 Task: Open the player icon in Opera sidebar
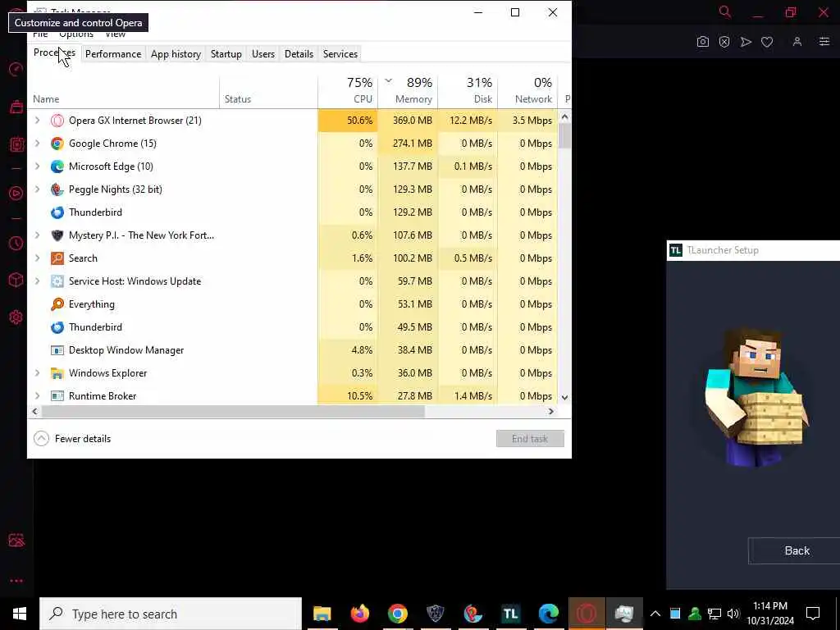pos(16,194)
